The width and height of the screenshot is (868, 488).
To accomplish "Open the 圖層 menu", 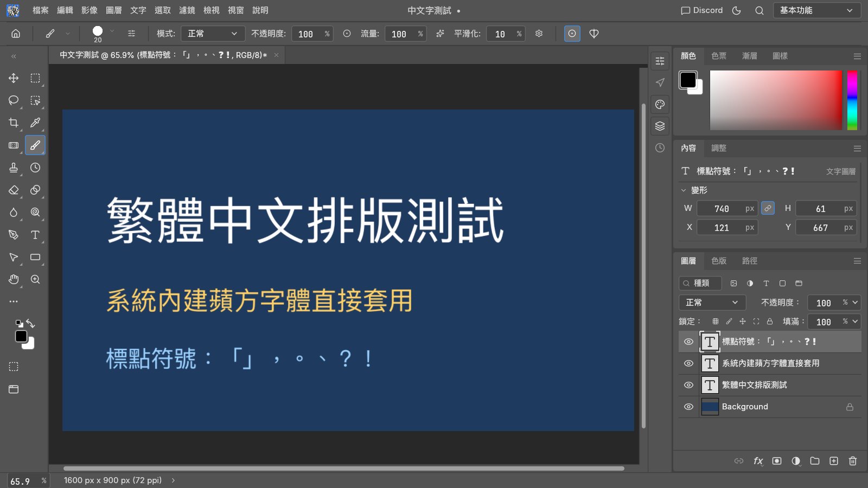I will tap(114, 10).
